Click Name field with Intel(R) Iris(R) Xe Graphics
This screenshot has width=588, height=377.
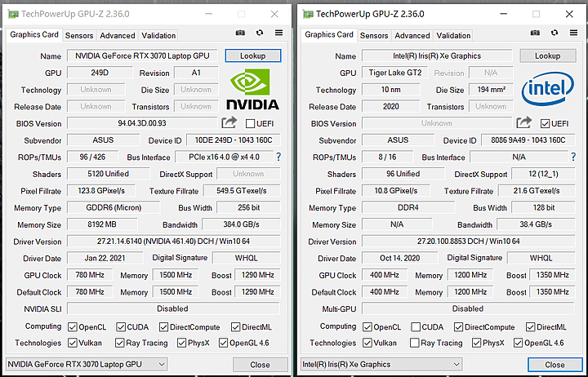tap(437, 55)
